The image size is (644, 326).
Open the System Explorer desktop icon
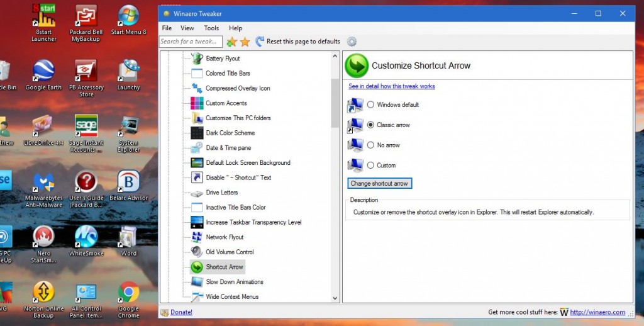coord(128,133)
